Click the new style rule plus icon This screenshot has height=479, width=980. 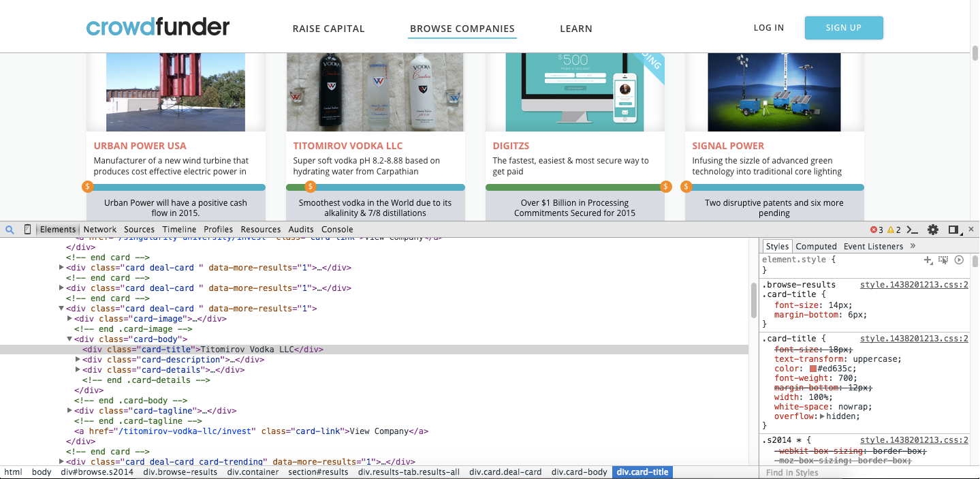928,260
